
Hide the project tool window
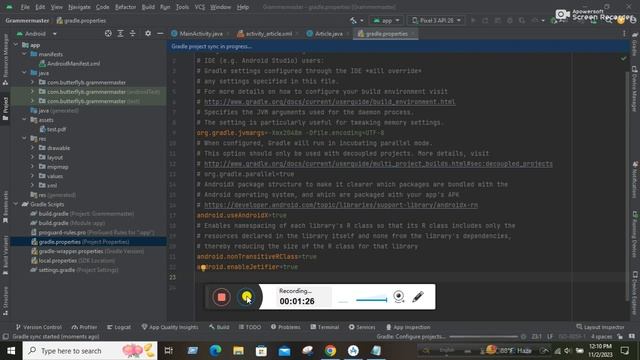(160, 33)
